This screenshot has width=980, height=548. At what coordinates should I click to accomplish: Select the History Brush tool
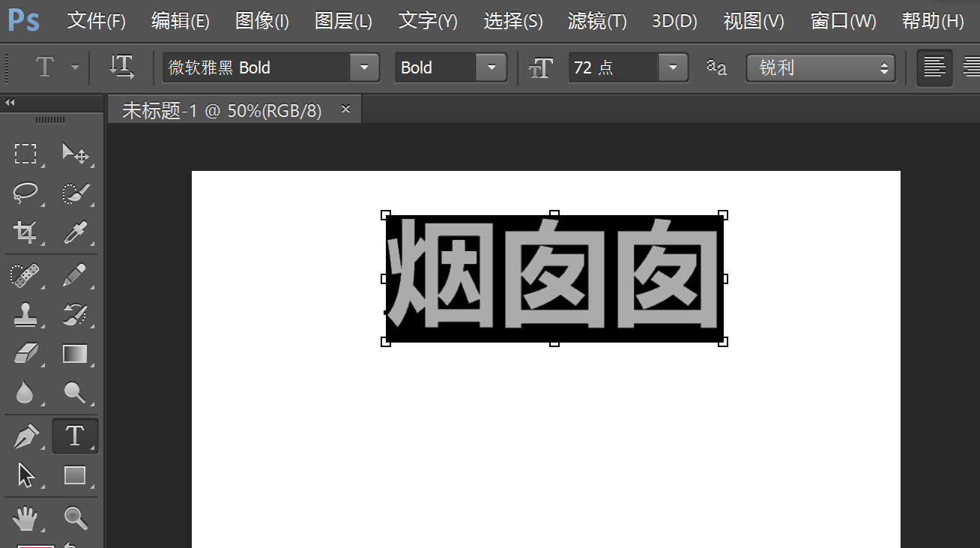tap(75, 314)
